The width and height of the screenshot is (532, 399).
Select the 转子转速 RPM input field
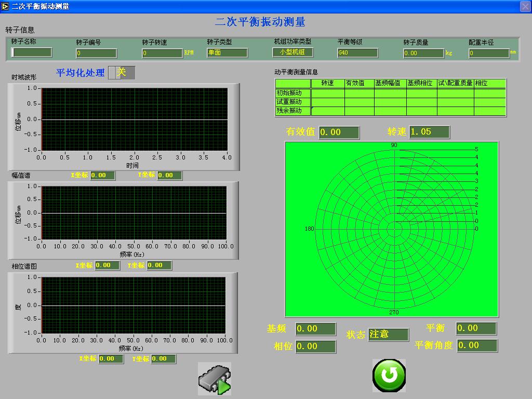[x=162, y=54]
